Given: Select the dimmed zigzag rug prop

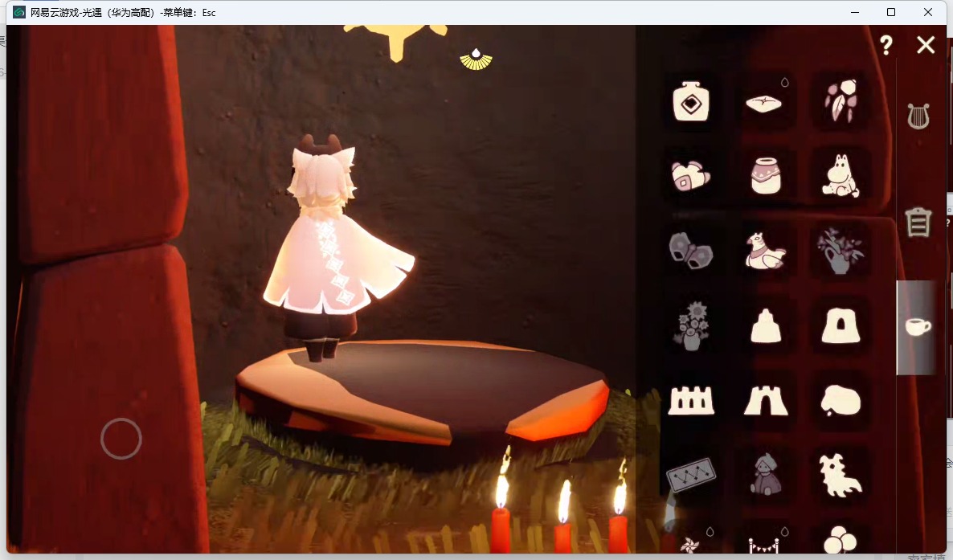Looking at the screenshot, I should (x=691, y=475).
